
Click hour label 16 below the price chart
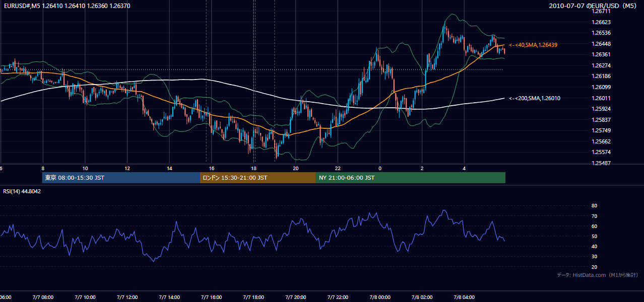[212, 169]
